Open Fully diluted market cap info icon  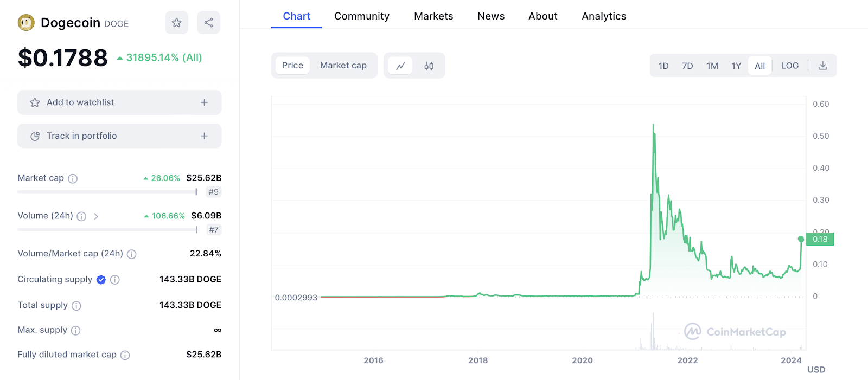pos(125,355)
